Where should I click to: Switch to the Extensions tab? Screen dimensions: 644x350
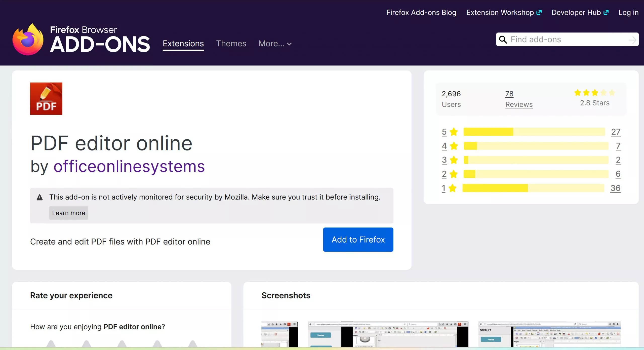[x=183, y=43]
